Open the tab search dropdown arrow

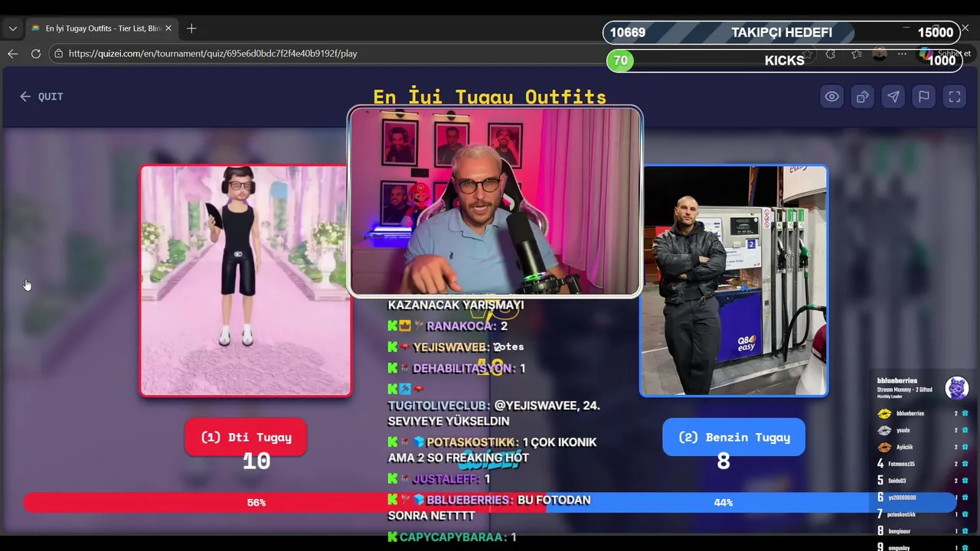tap(13, 28)
